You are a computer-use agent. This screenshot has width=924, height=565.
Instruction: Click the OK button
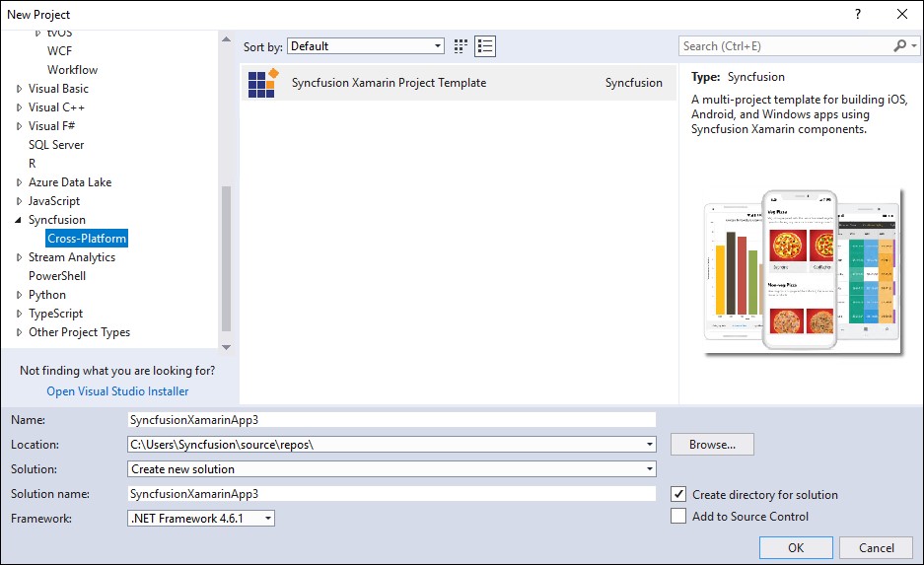[796, 548]
